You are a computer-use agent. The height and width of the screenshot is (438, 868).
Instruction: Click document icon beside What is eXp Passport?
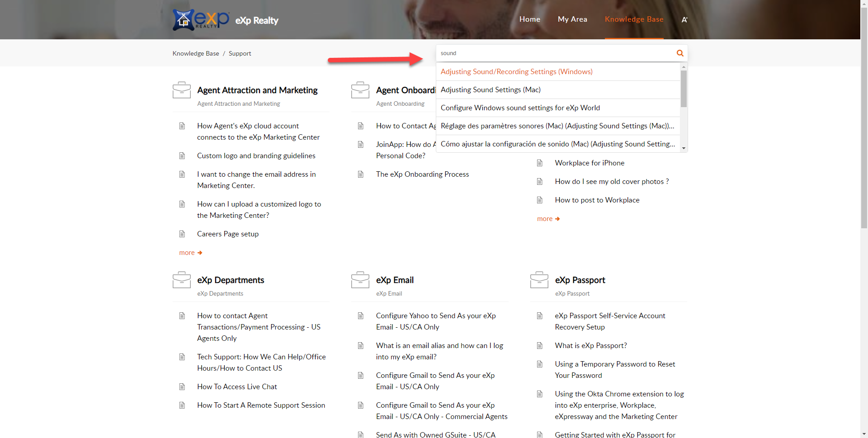(540, 345)
